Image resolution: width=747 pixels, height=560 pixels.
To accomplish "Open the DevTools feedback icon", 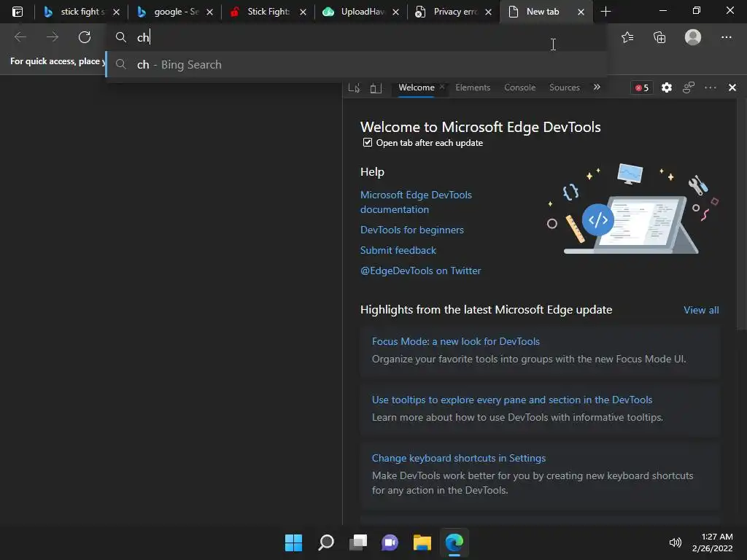I will click(x=689, y=87).
